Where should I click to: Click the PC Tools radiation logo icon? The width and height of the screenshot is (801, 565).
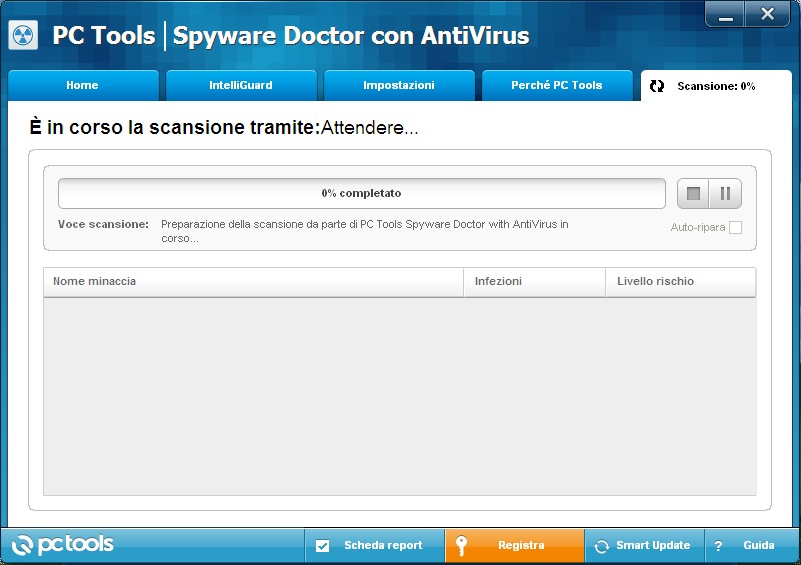(x=22, y=35)
